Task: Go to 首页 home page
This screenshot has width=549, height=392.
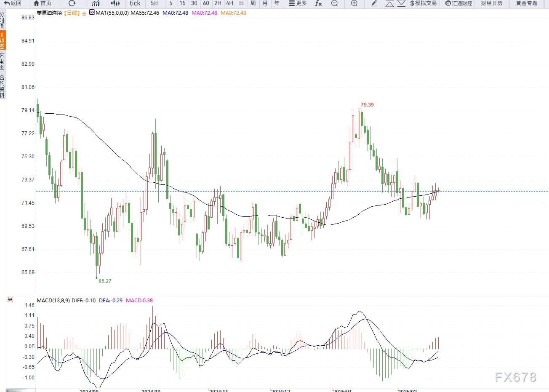Action: (43, 3)
